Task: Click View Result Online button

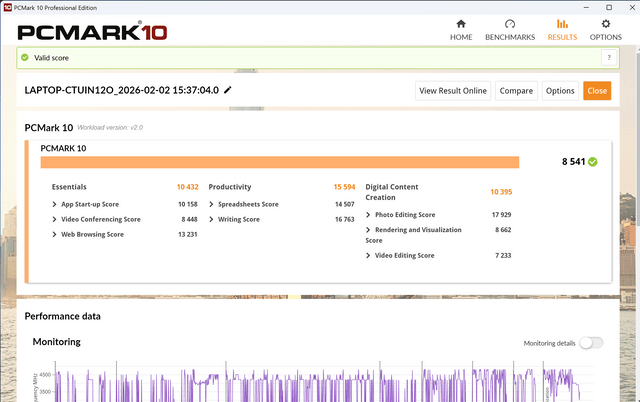Action: click(x=453, y=91)
